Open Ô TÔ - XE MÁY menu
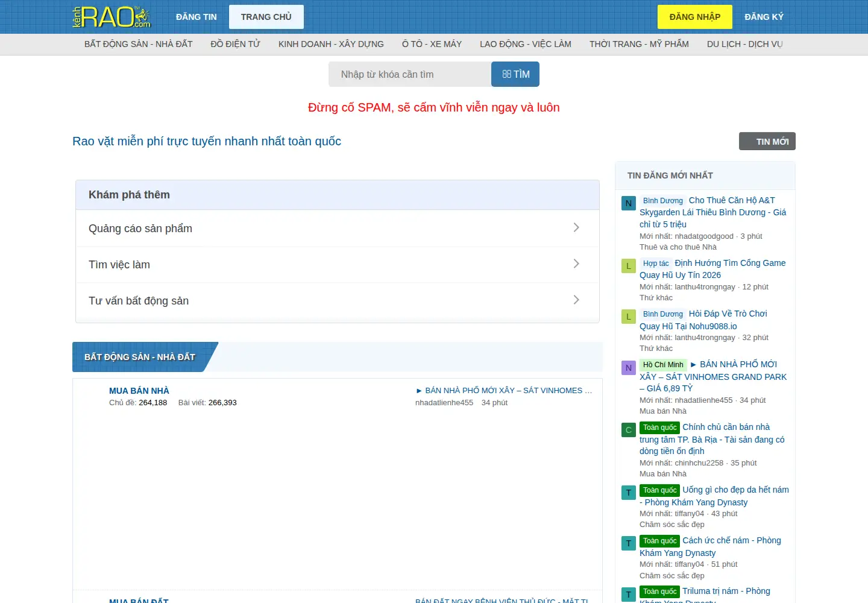 pyautogui.click(x=432, y=44)
